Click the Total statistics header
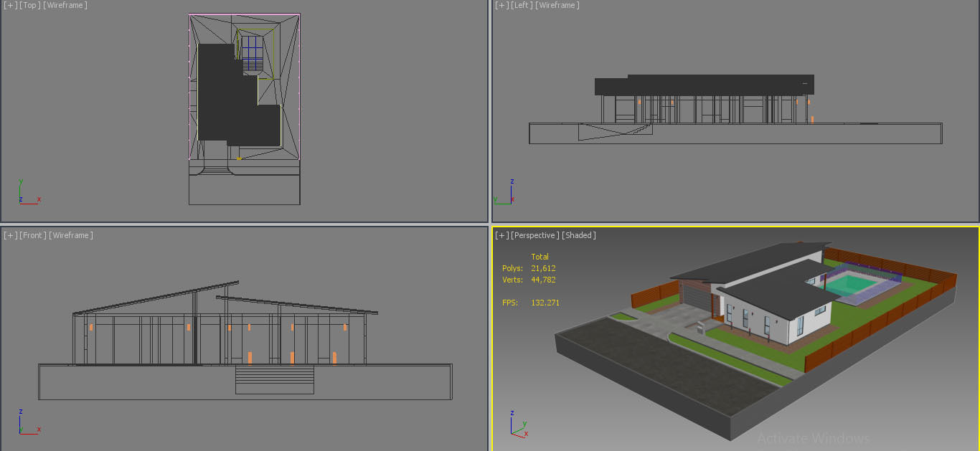 pos(540,257)
